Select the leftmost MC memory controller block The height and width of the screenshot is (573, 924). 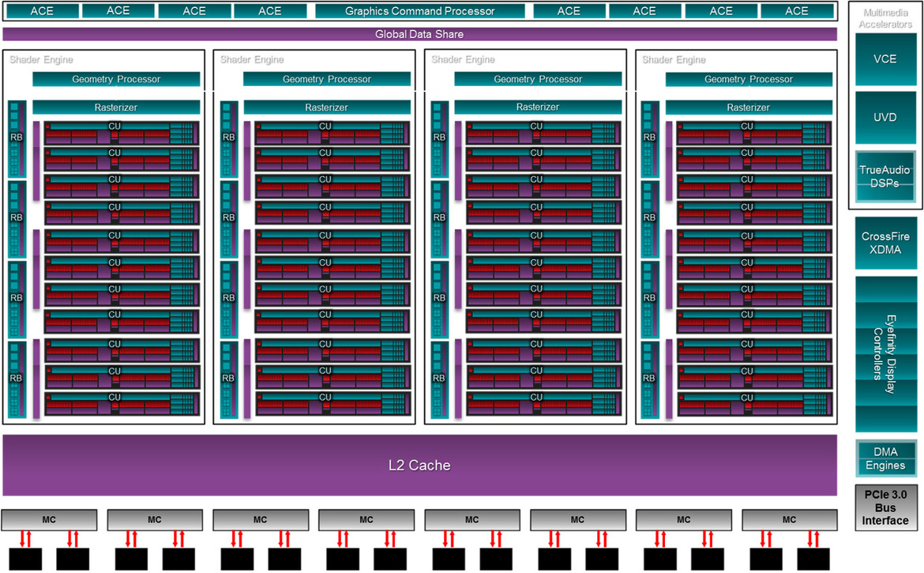click(49, 520)
